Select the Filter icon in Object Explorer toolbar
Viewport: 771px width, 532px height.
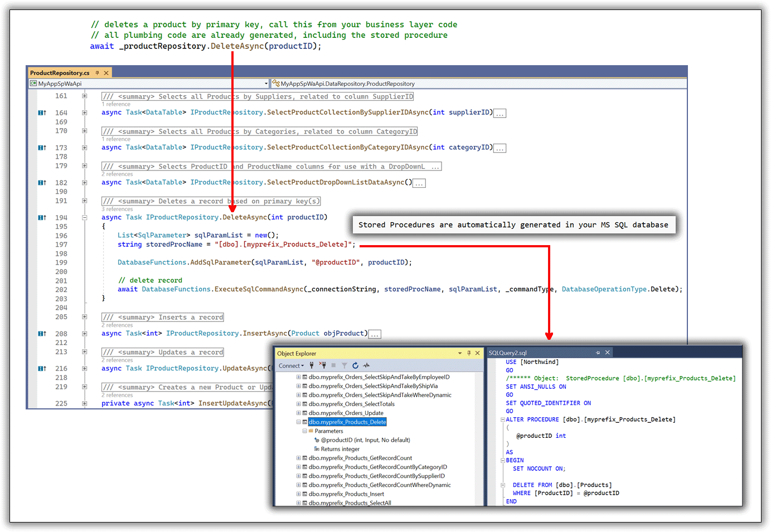point(345,365)
